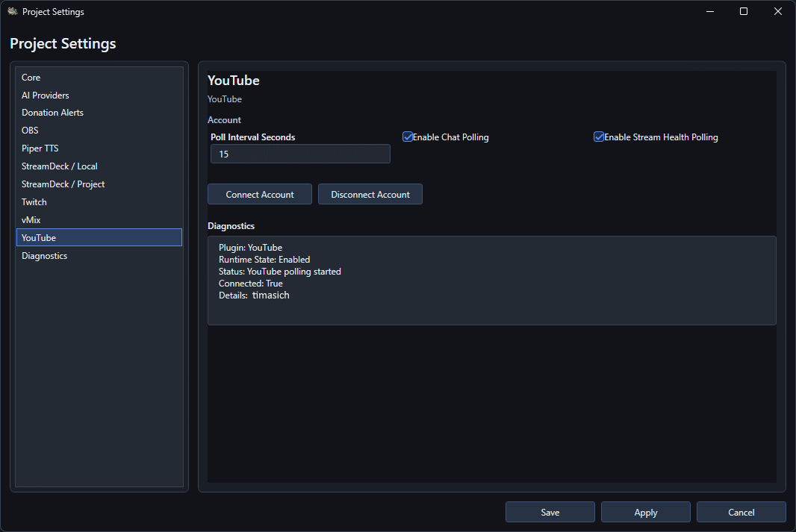The height and width of the screenshot is (532, 796).
Task: Click 'Status: YouTube polling started' line
Action: pyautogui.click(x=280, y=272)
